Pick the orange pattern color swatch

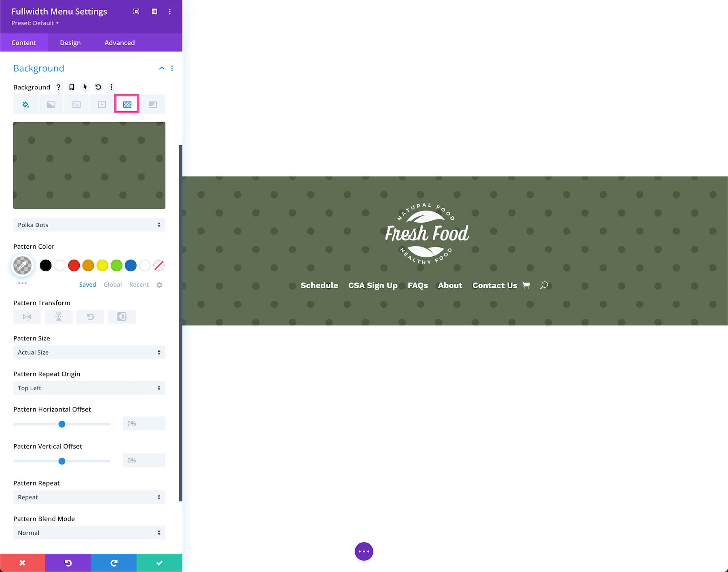88,266
